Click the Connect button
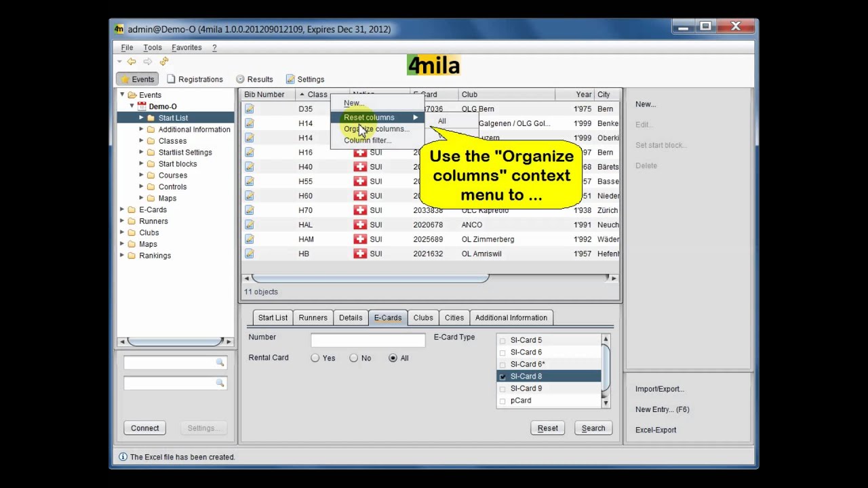The height and width of the screenshot is (488, 868). (x=145, y=428)
